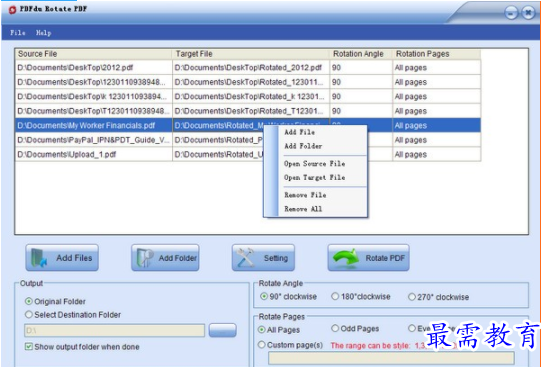The width and height of the screenshot is (548, 367).
Task: Click the PDFdu app logo icon
Action: click(x=12, y=10)
